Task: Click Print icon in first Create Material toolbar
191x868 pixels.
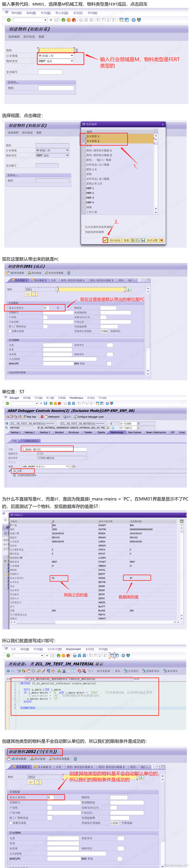Action: [x=81, y=20]
